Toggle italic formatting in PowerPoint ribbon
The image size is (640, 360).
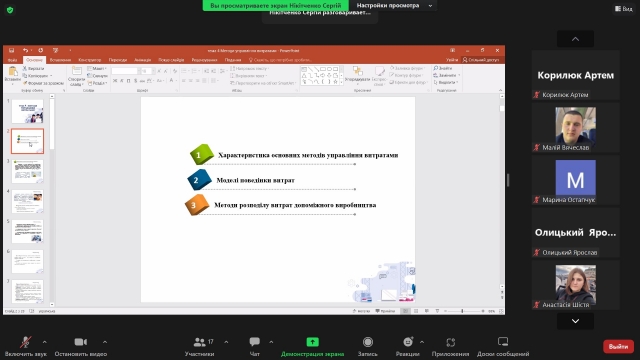[x=122, y=81]
